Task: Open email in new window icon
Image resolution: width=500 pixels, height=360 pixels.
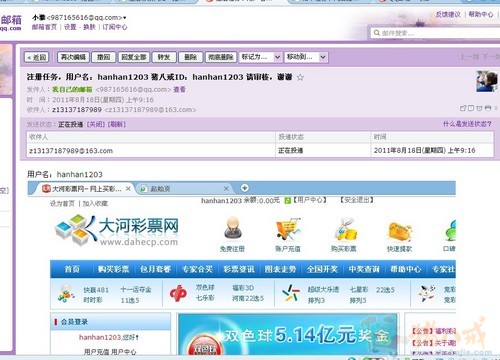Action: 463,108
